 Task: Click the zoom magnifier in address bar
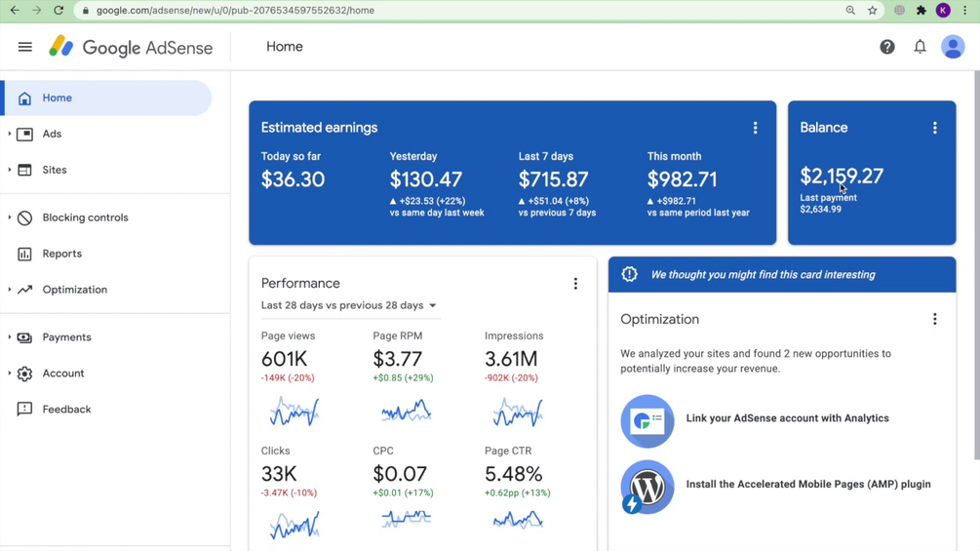click(x=850, y=10)
